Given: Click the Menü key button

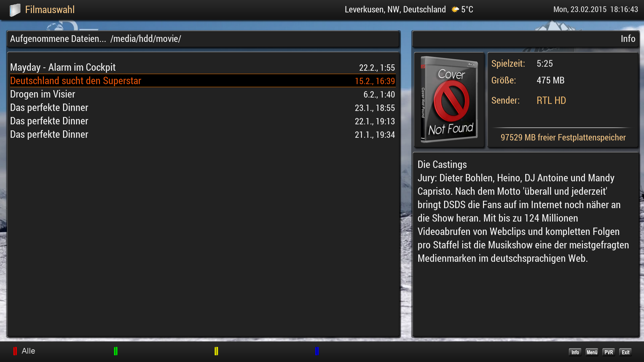Looking at the screenshot, I should pyautogui.click(x=592, y=352).
